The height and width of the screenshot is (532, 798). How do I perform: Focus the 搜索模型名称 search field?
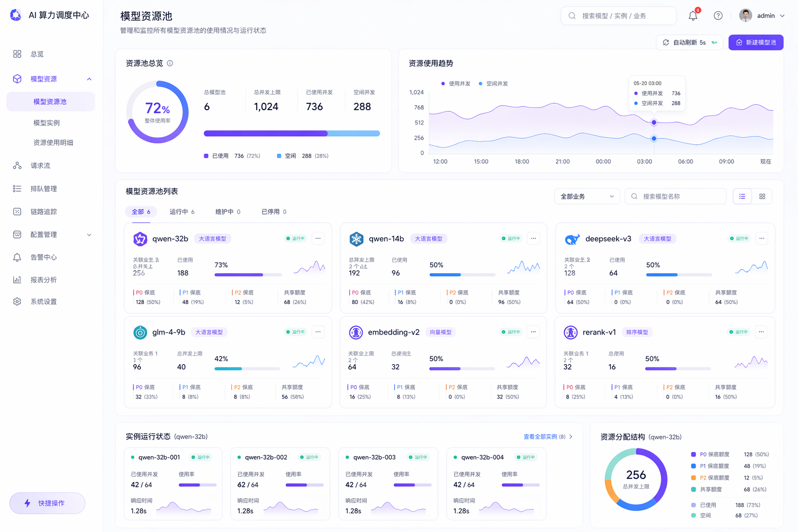click(x=681, y=196)
